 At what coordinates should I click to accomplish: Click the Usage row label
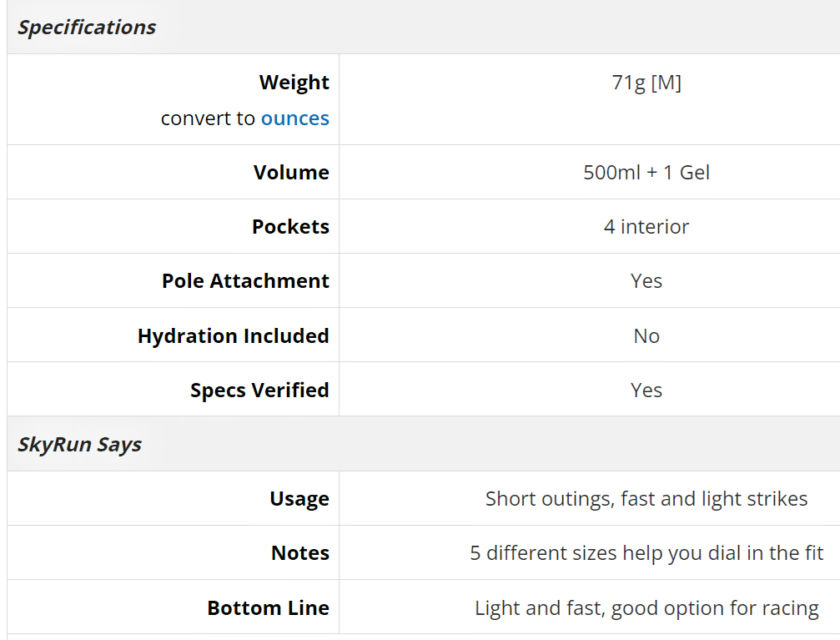pos(299,499)
